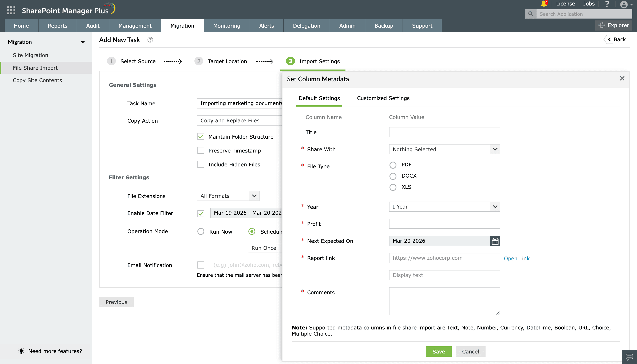The height and width of the screenshot is (364, 637).
Task: Click the Profit column value field
Action: click(444, 224)
